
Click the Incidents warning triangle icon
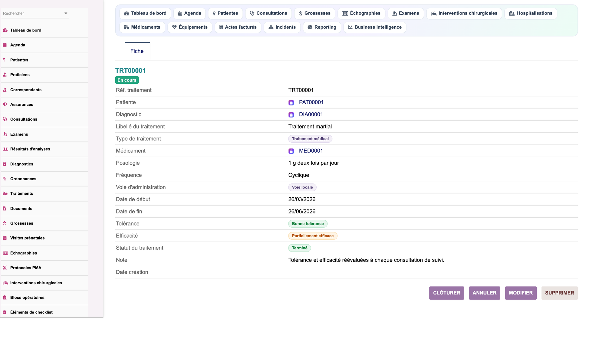[271, 27]
